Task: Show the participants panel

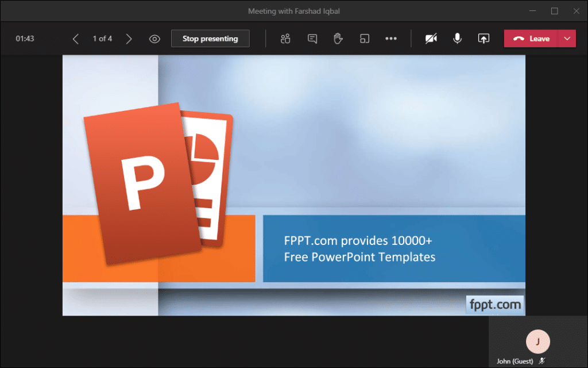Action: (285, 39)
